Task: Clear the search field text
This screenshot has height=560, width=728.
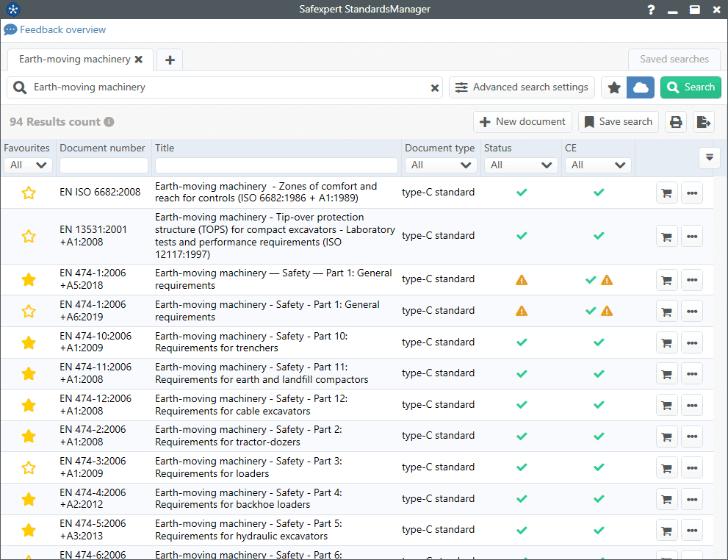Action: point(435,87)
